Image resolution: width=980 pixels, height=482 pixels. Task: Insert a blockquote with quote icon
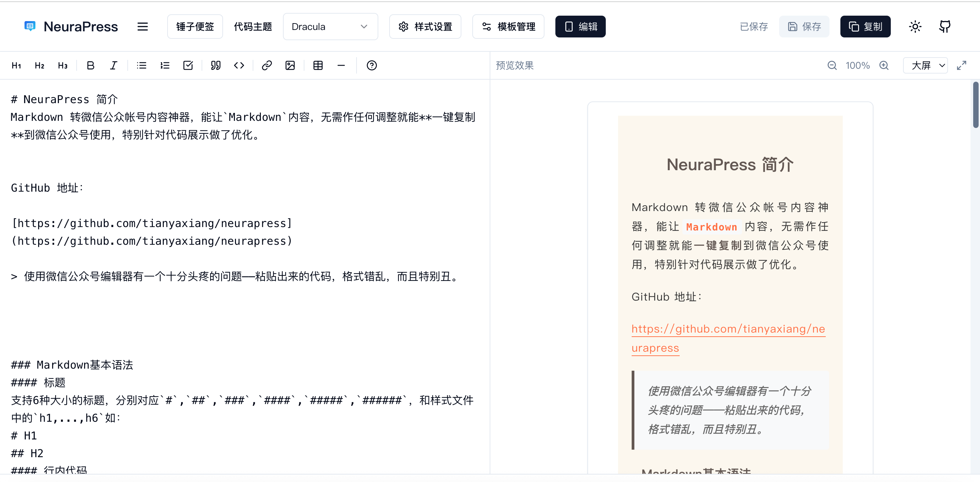216,65
